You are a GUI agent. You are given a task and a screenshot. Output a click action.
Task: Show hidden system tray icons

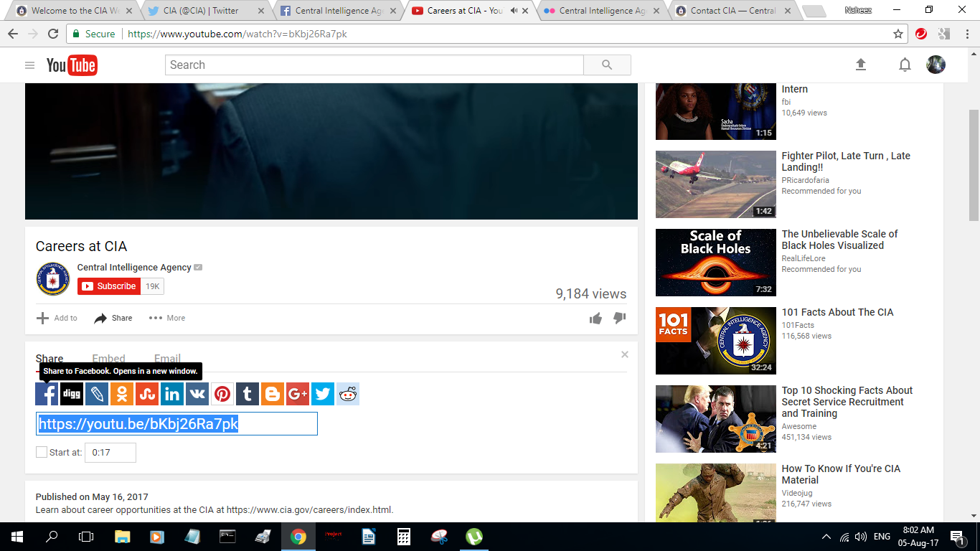point(826,537)
